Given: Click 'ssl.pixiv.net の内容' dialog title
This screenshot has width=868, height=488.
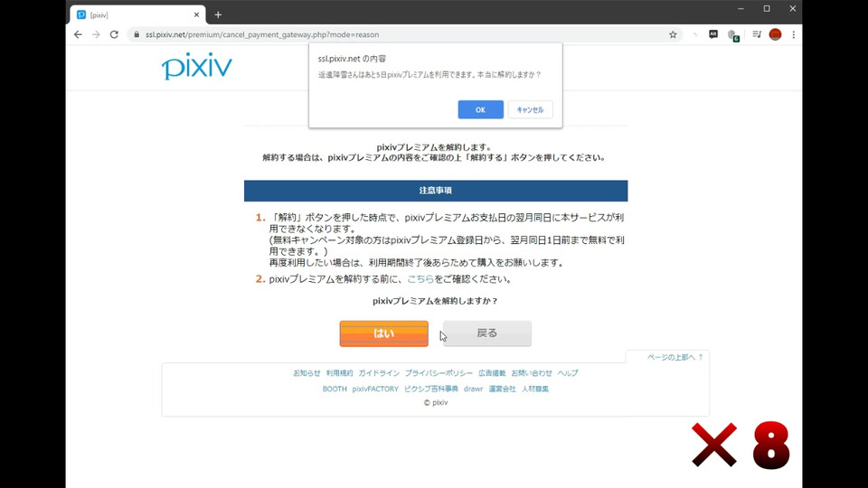Looking at the screenshot, I should 352,59.
